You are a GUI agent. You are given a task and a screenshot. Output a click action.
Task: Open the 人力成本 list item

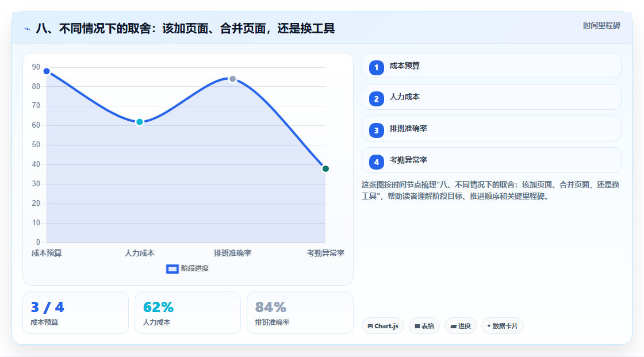(x=491, y=97)
